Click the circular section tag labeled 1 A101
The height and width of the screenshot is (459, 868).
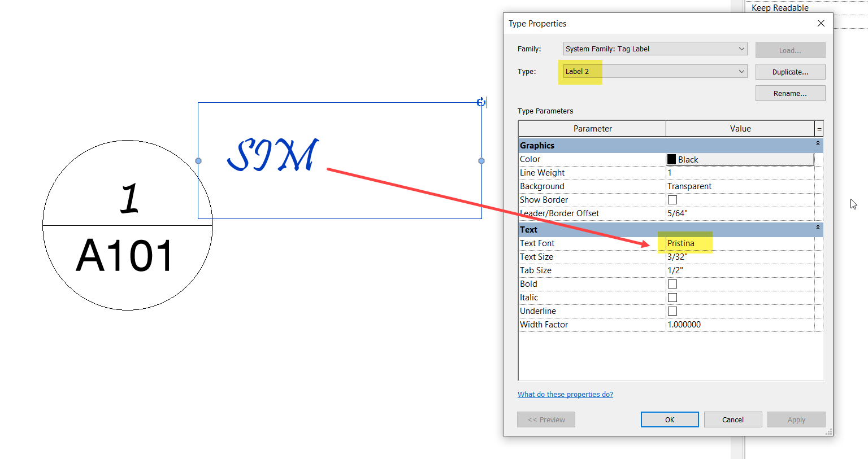tap(127, 225)
